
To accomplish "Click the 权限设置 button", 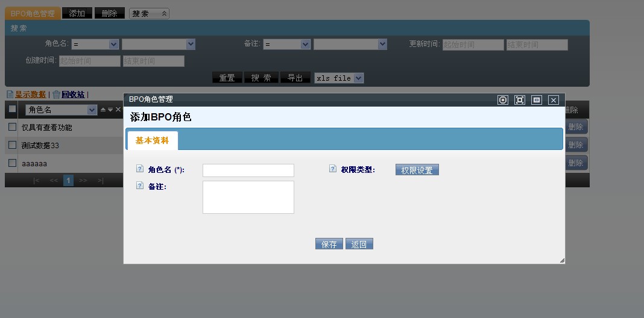I will [x=417, y=170].
